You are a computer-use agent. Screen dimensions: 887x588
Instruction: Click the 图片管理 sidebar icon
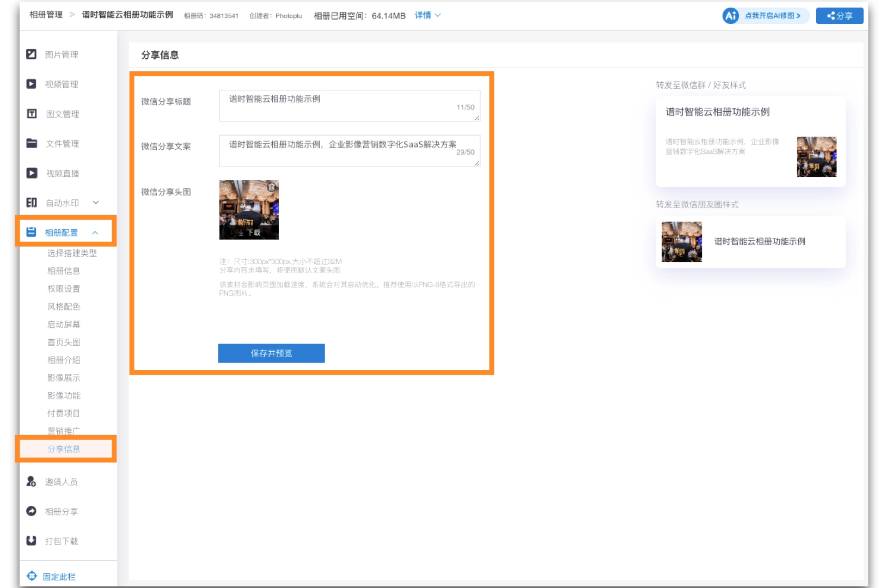pyautogui.click(x=32, y=54)
